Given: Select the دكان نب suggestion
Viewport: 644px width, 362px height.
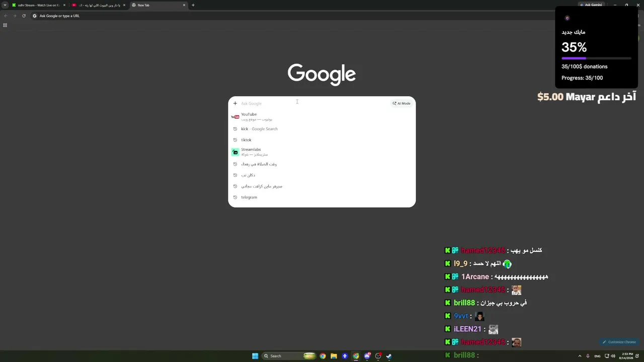Looking at the screenshot, I should pyautogui.click(x=322, y=175).
